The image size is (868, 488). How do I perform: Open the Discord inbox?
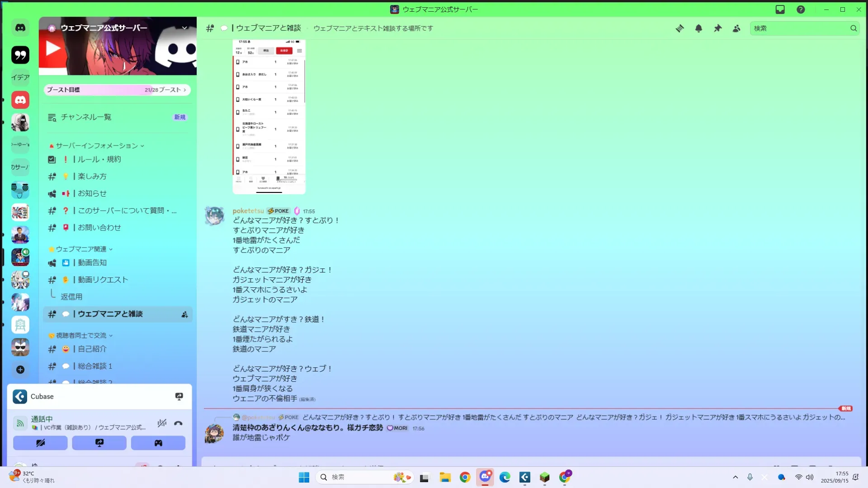(x=780, y=9)
